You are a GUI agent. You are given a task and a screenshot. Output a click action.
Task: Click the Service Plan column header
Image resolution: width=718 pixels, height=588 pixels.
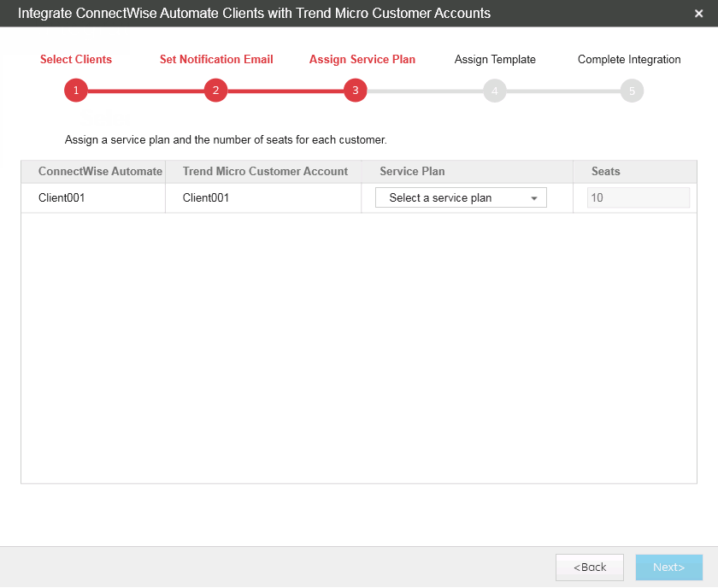(412, 172)
